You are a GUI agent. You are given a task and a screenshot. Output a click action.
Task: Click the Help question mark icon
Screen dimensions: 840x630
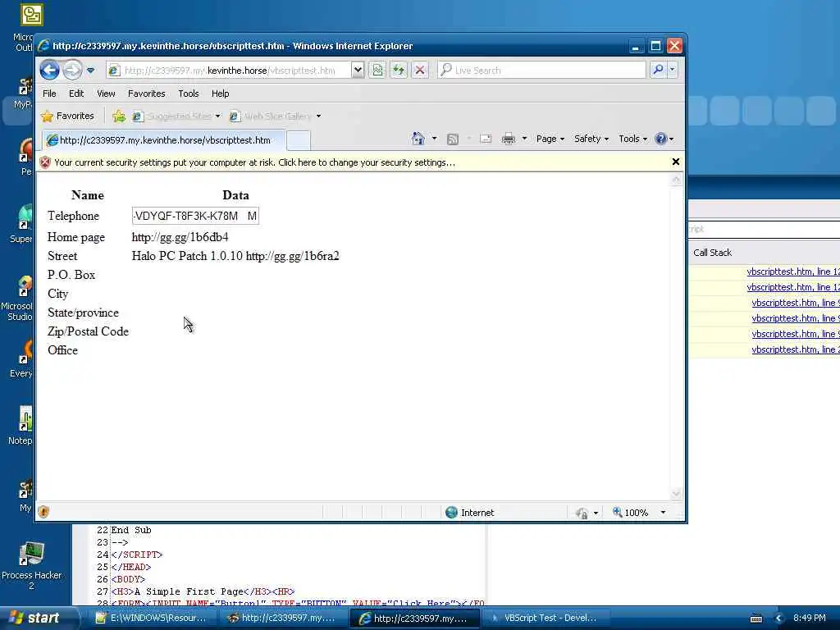tap(661, 139)
